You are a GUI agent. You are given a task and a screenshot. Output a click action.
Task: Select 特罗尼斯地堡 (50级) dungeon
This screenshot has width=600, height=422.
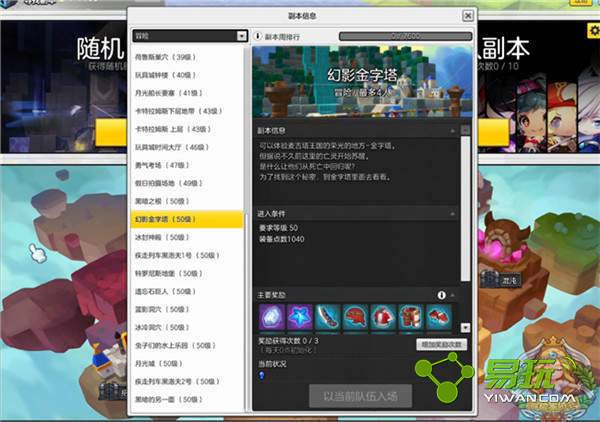tap(187, 273)
